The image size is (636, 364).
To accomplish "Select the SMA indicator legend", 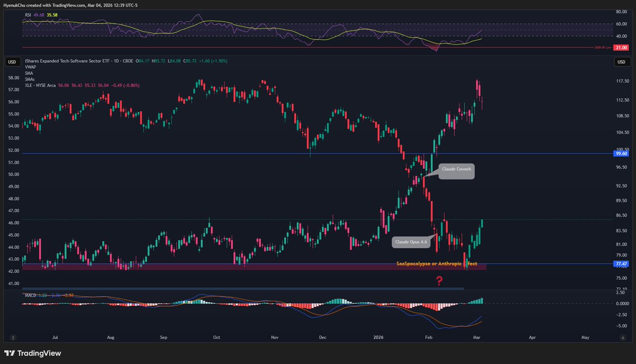I will (x=29, y=73).
